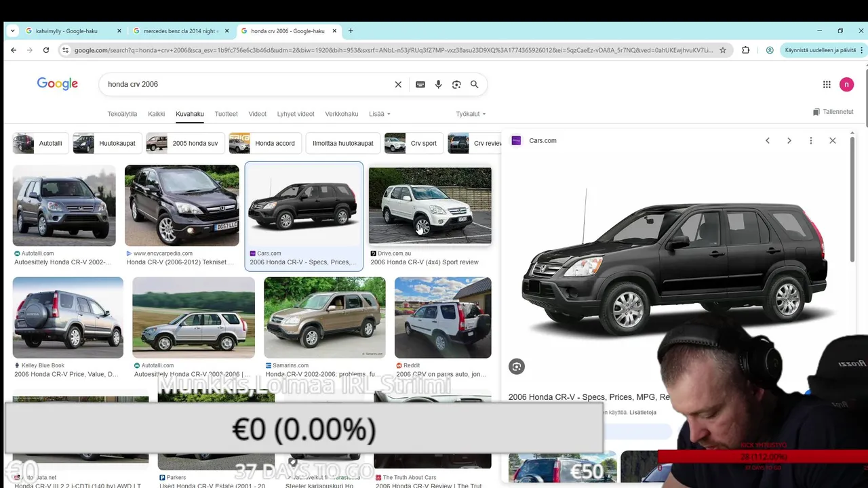Open the Lisätietoja link
This screenshot has height=488, width=868.
click(643, 412)
